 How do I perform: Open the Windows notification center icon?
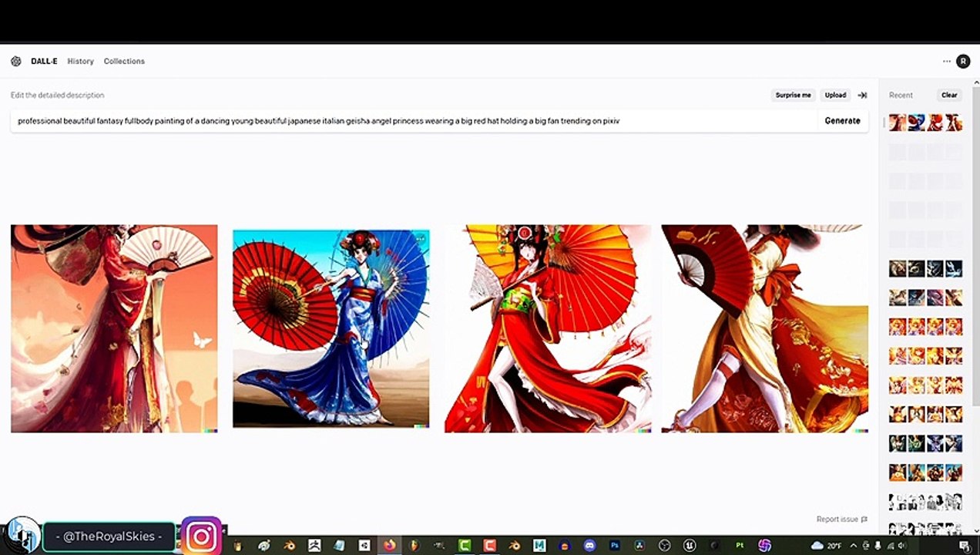tap(965, 546)
